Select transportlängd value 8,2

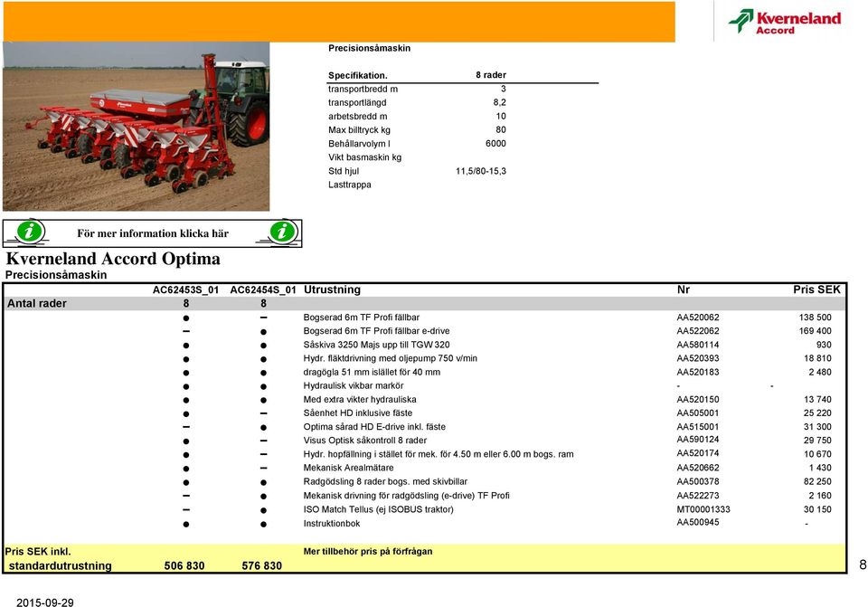[x=499, y=102]
